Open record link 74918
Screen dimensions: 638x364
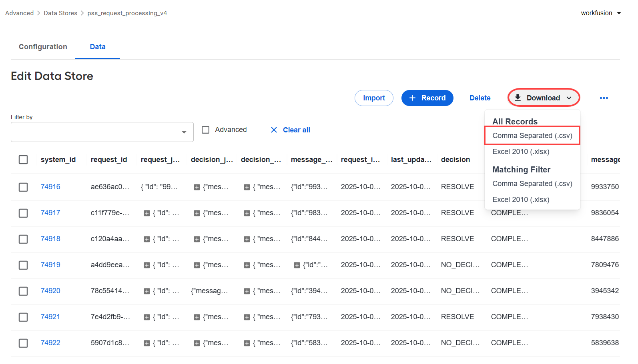(50, 239)
